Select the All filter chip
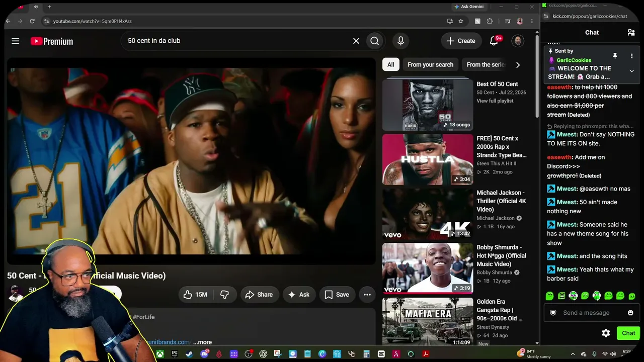 point(391,64)
